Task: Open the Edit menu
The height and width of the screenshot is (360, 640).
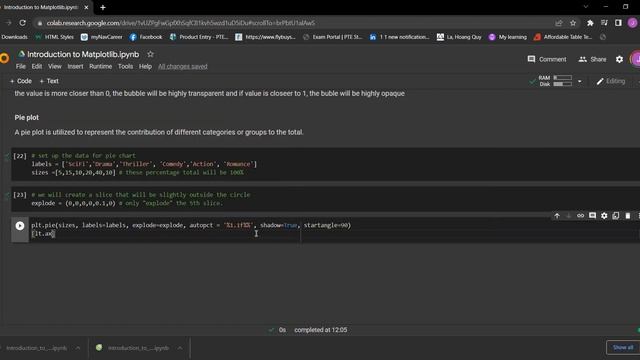Action: tap(37, 66)
